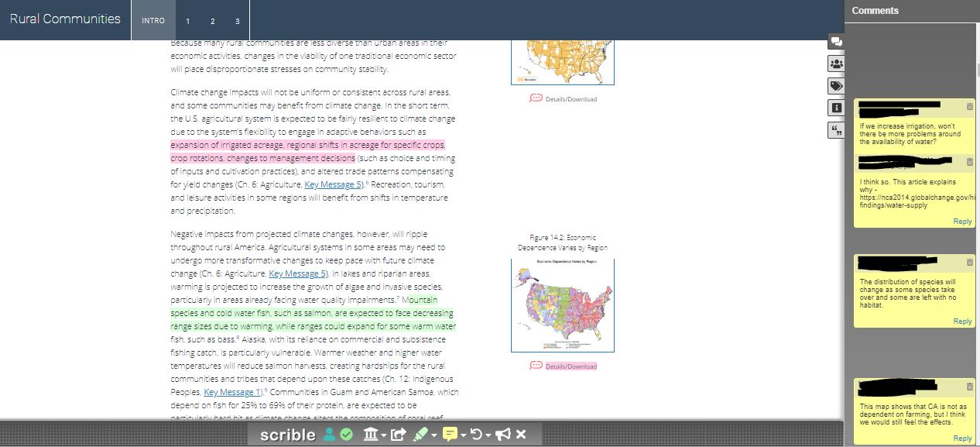Viewport: 980px width, 447px height.
Task: Toggle the green highlighter tool
Action: [421, 434]
